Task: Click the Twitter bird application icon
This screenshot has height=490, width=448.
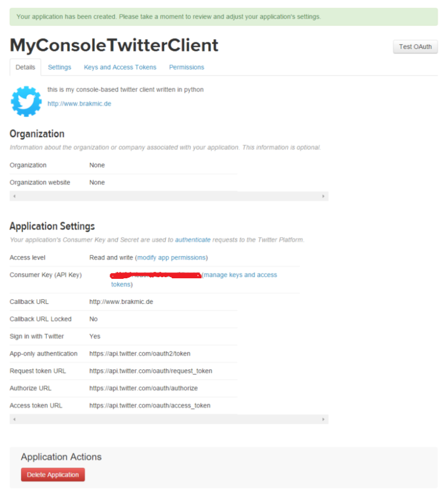Action: point(26,101)
